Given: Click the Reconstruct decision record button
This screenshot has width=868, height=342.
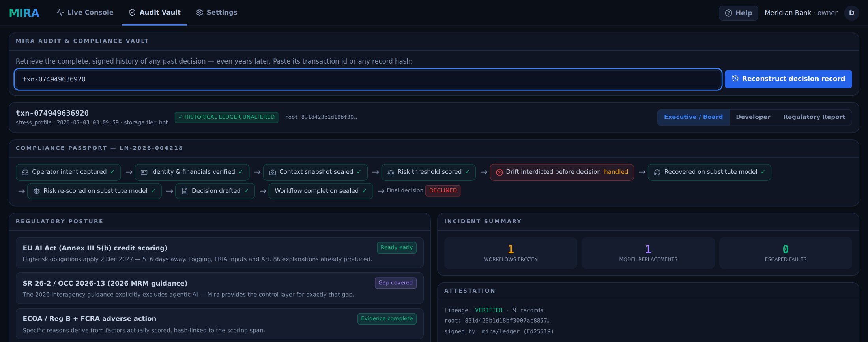Looking at the screenshot, I should coord(788,79).
